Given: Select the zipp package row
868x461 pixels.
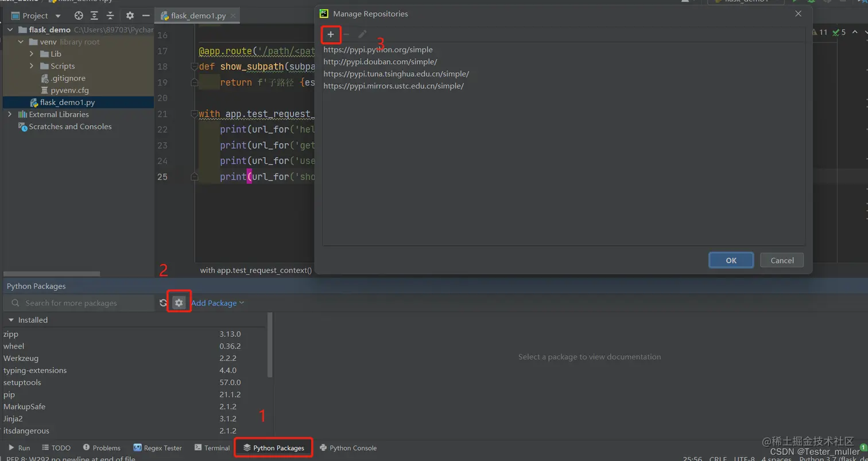Looking at the screenshot, I should [x=134, y=334].
